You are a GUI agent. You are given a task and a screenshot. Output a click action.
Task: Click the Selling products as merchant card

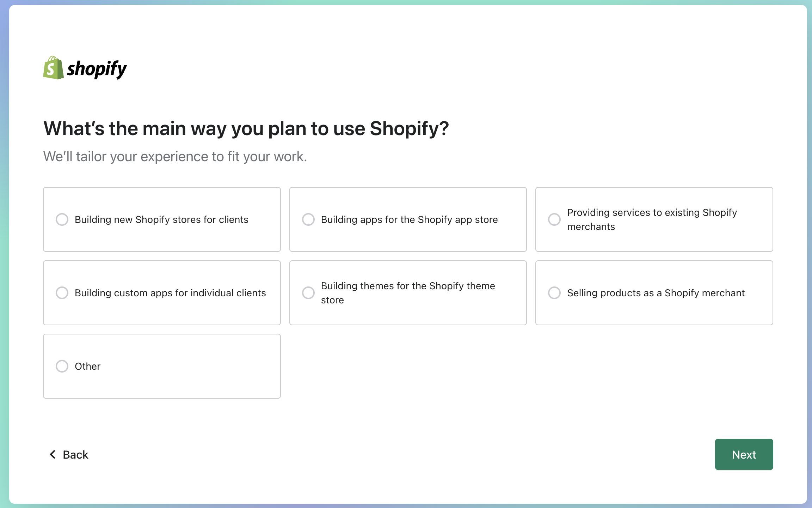(x=654, y=293)
